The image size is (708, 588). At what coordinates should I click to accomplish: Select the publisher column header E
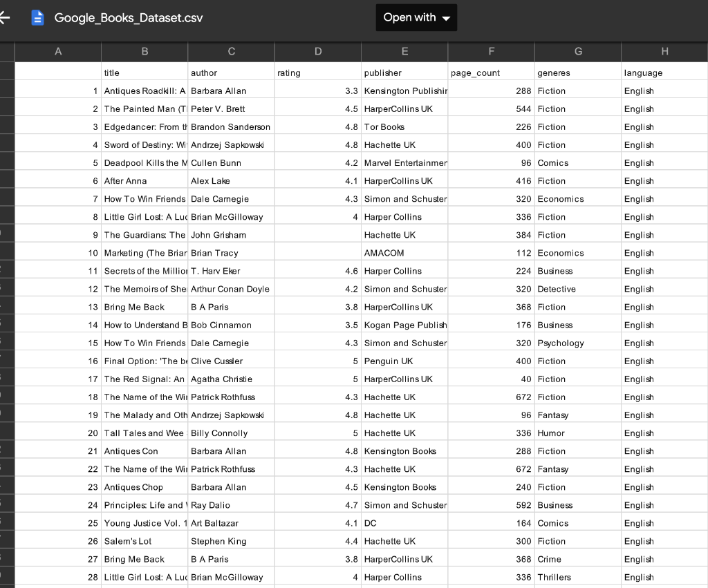point(404,51)
